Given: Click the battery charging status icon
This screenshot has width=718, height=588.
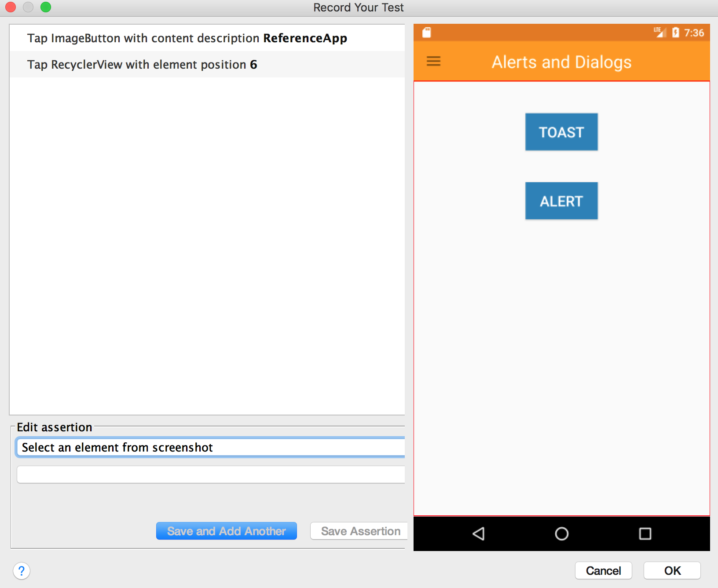Looking at the screenshot, I should pyautogui.click(x=675, y=33).
